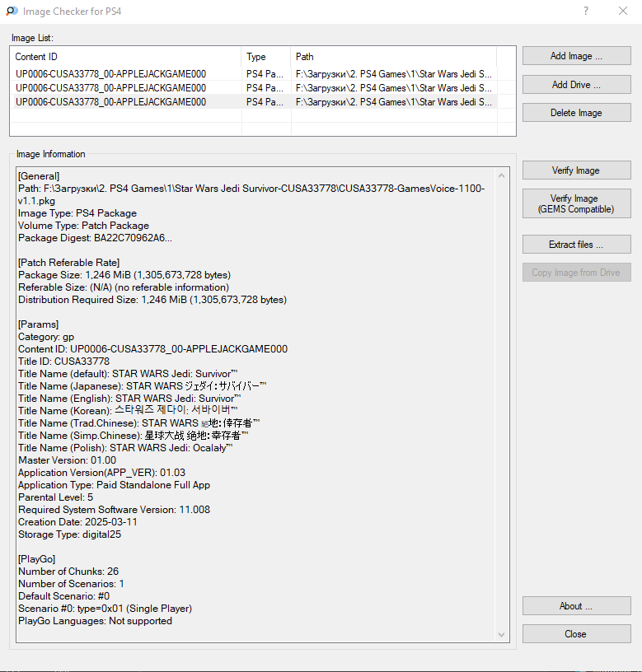Click the 'Default Scenario: #0' line

pos(64,596)
